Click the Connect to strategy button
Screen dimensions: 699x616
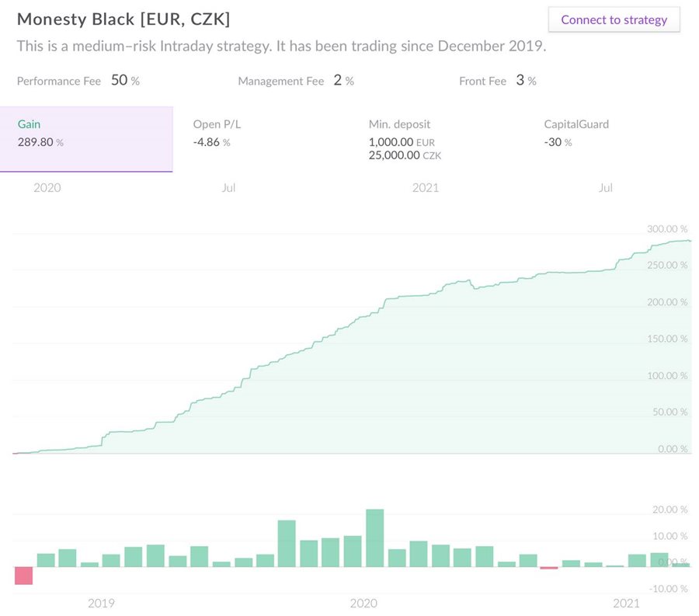614,19
